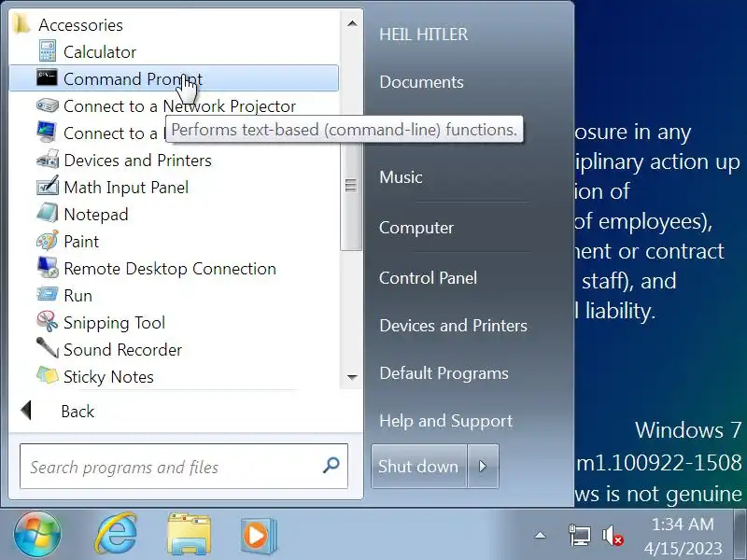Launch Command Prompt from its black icon

point(48,78)
